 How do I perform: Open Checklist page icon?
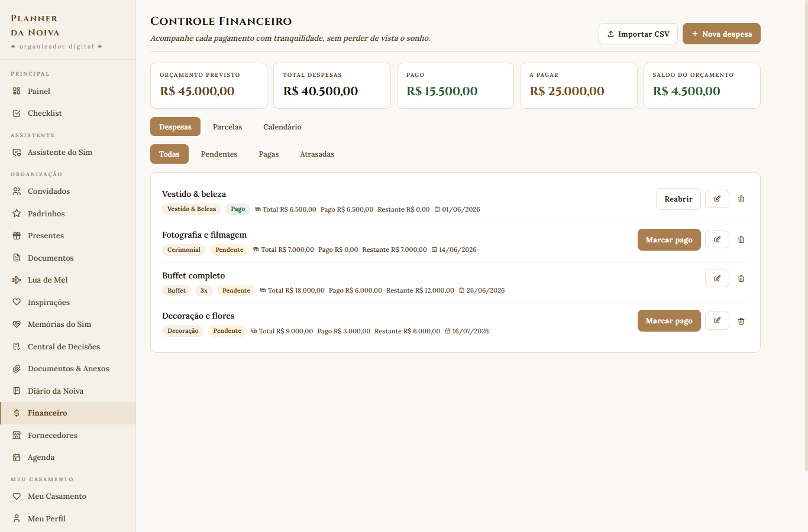tap(17, 113)
